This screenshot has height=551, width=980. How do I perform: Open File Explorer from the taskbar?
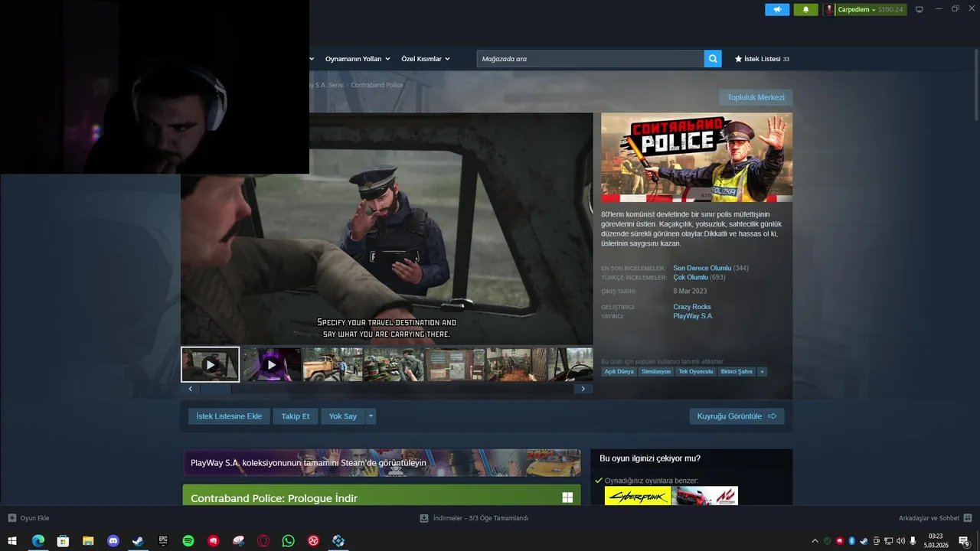tap(88, 541)
